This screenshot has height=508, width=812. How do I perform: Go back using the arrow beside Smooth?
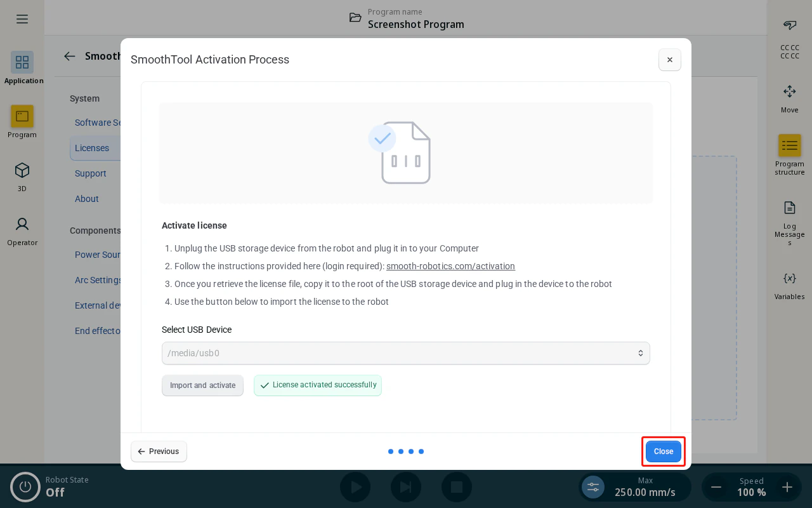pos(70,56)
